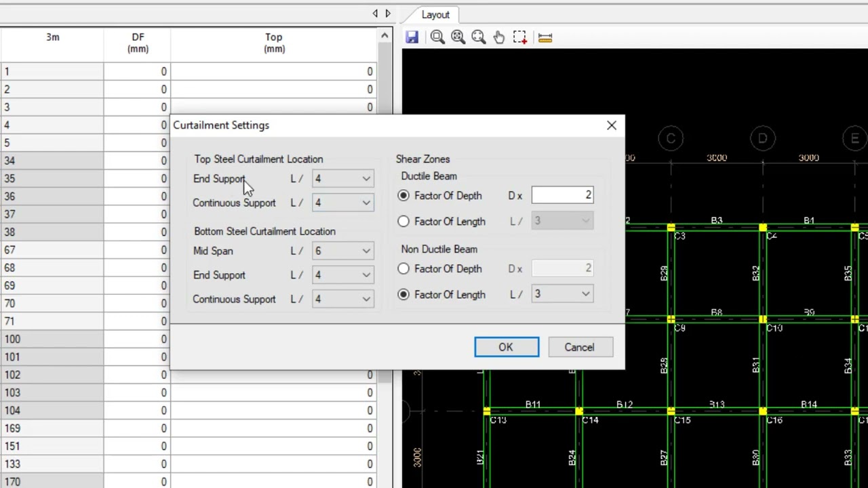Screen dimensions: 868x488
Task: Click Top cell of row 102
Action: tap(274, 375)
